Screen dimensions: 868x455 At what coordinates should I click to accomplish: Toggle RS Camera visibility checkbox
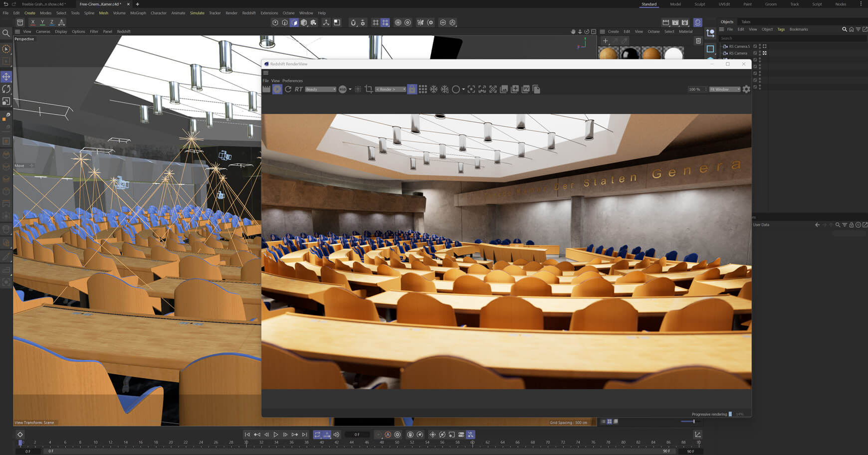pyautogui.click(x=755, y=53)
